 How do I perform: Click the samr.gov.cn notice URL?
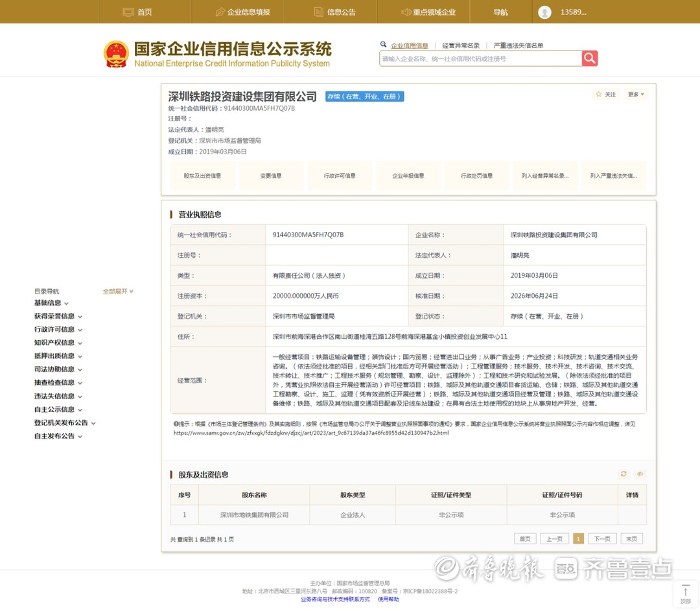[311, 433]
